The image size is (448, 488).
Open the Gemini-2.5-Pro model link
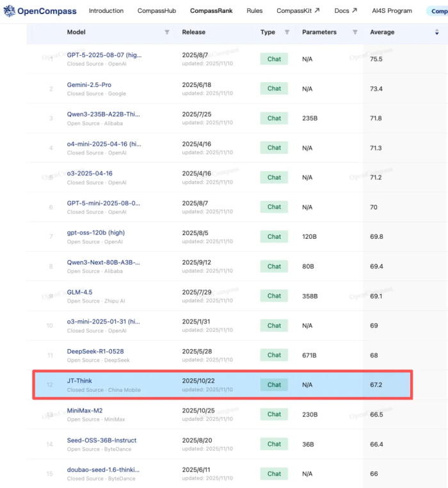(89, 85)
